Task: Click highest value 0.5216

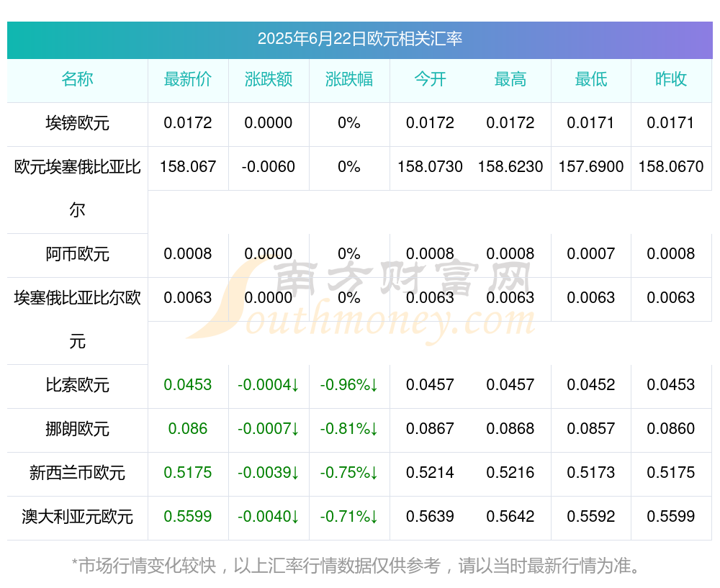Action: [510, 472]
